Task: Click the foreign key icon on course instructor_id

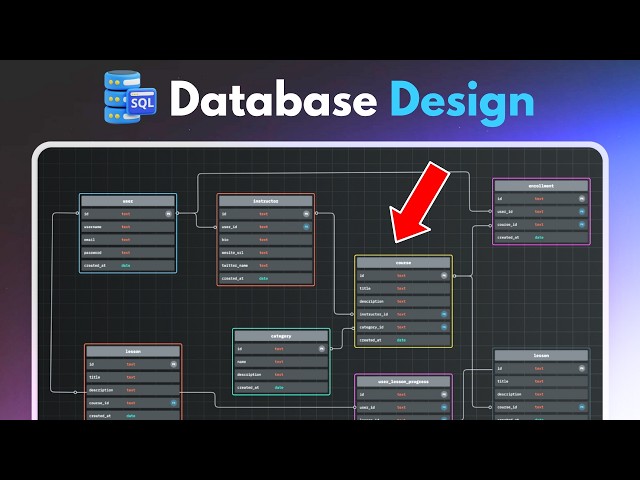Action: point(444,314)
